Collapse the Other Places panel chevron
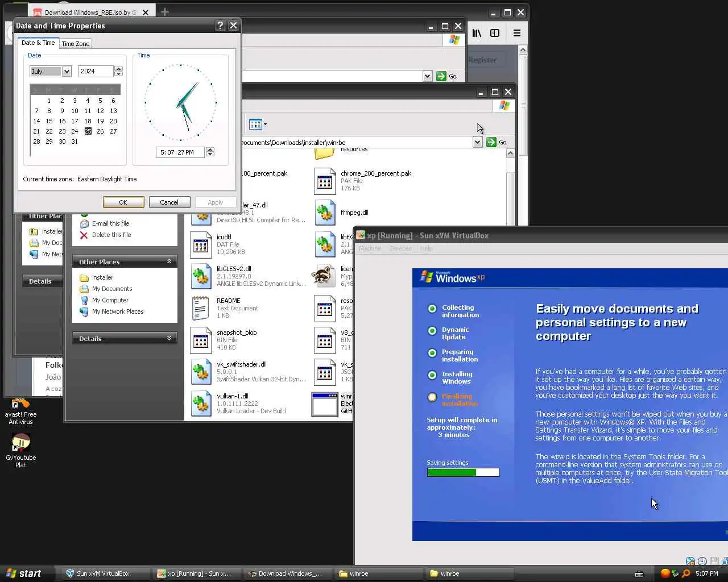Image resolution: width=728 pixels, height=582 pixels. tap(169, 261)
